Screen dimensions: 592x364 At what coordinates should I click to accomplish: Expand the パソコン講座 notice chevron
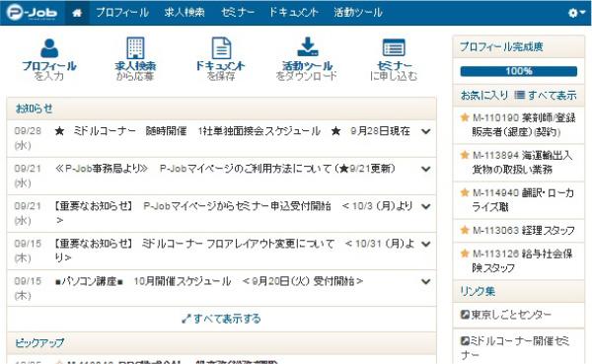point(426,281)
